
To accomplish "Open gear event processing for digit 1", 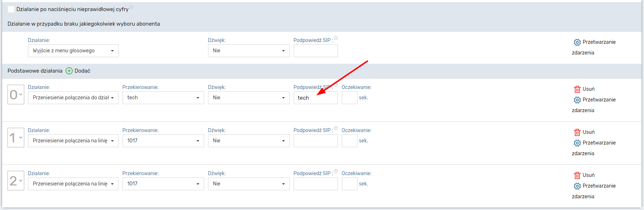I will click(577, 143).
